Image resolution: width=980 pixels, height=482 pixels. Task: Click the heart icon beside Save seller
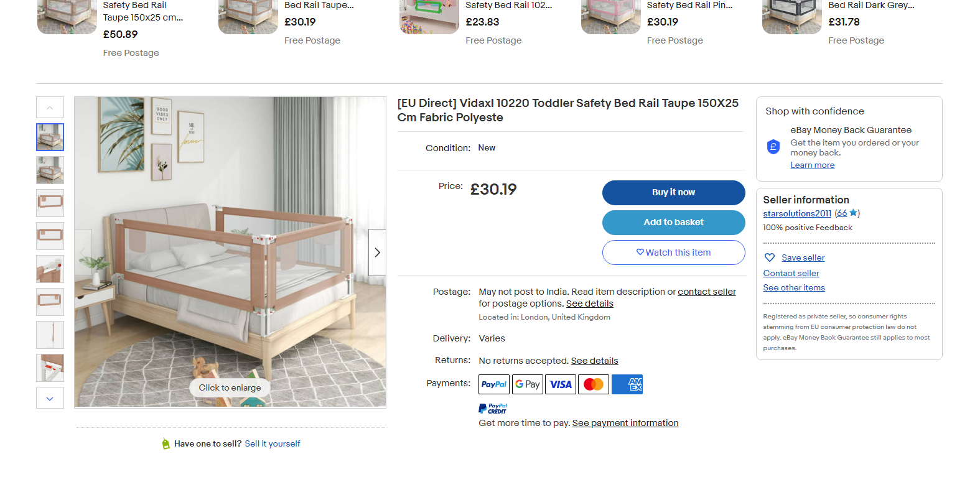click(x=770, y=257)
